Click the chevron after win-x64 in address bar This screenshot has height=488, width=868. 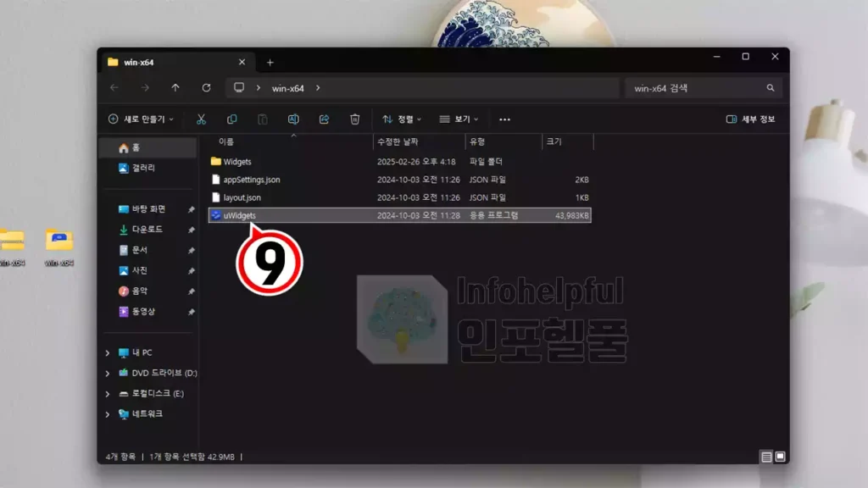click(318, 88)
